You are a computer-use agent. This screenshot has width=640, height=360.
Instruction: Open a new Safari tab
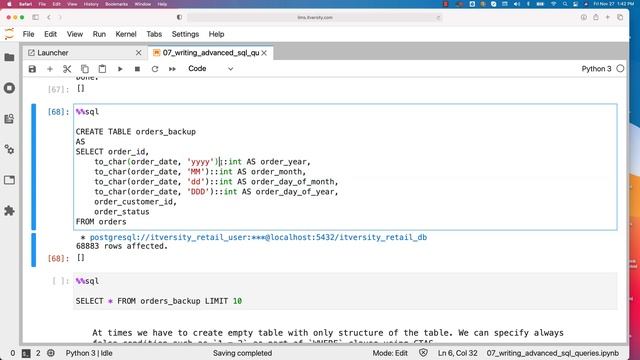(x=608, y=17)
